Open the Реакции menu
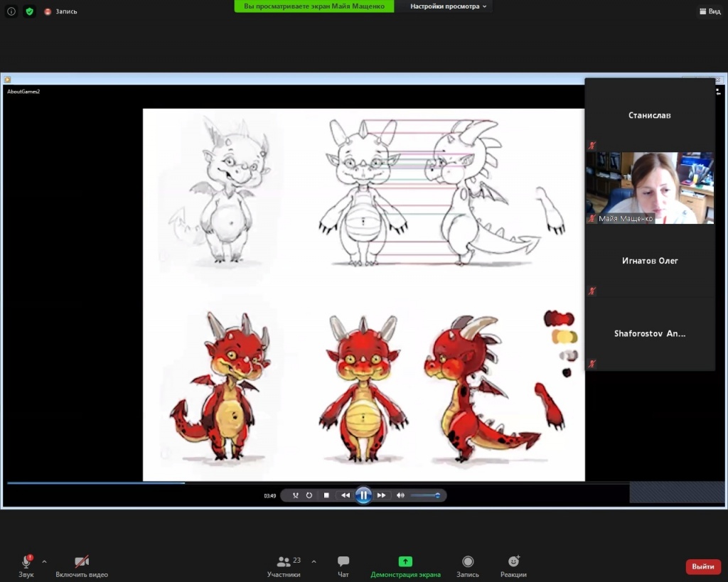This screenshot has height=582, width=728. coord(513,566)
